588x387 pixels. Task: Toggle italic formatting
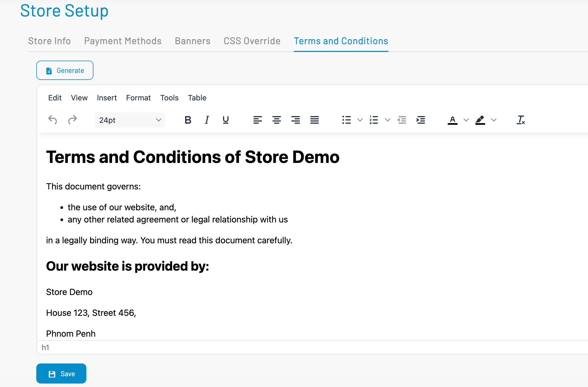207,120
